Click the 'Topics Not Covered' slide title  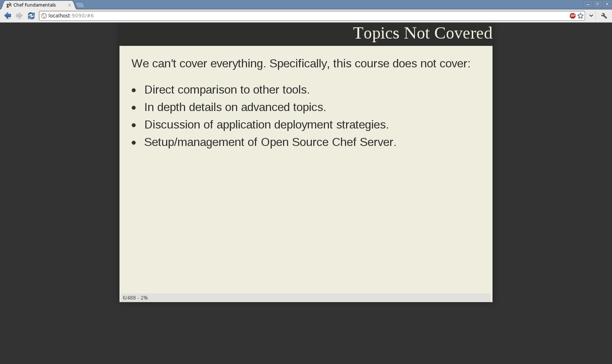point(423,33)
